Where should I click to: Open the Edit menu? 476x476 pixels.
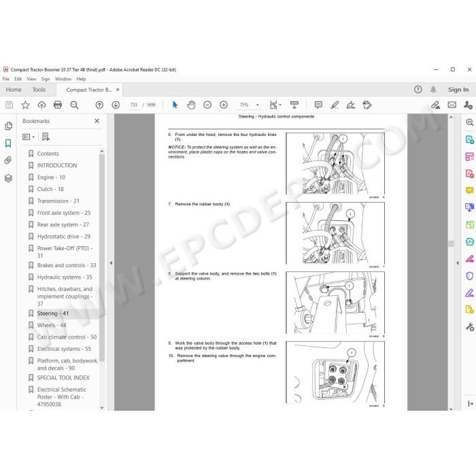pyautogui.click(x=18, y=79)
